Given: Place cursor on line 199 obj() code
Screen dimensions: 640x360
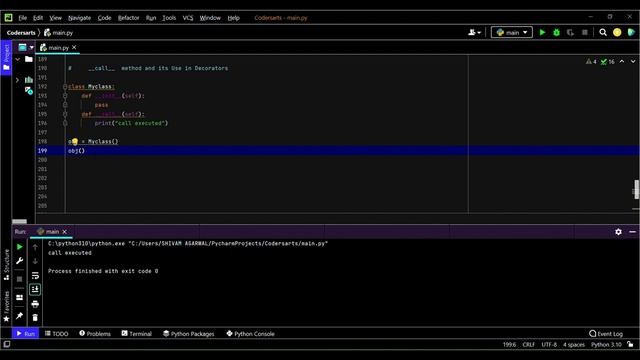Looking at the screenshot, I should [76, 151].
